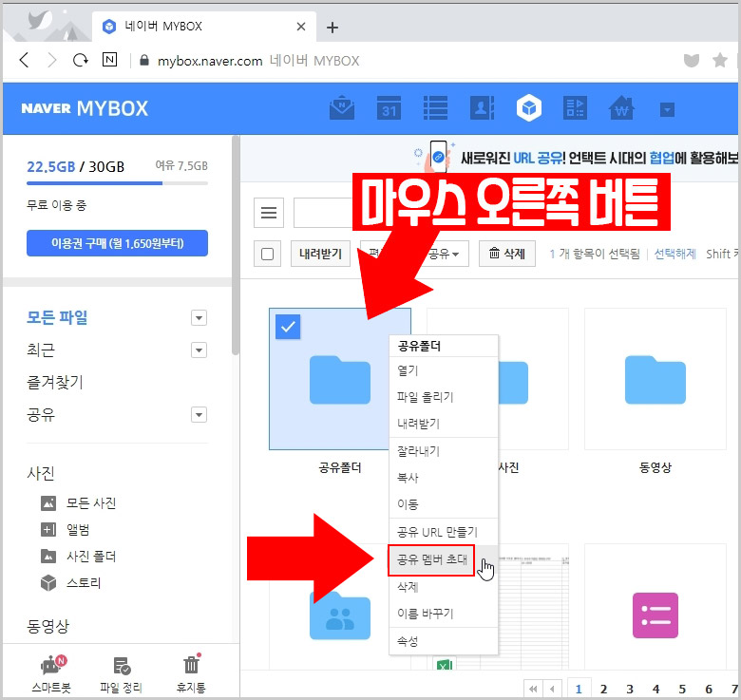Image resolution: width=741 pixels, height=700 pixels.
Task: Click 선택해제 link
Action: coord(674,255)
